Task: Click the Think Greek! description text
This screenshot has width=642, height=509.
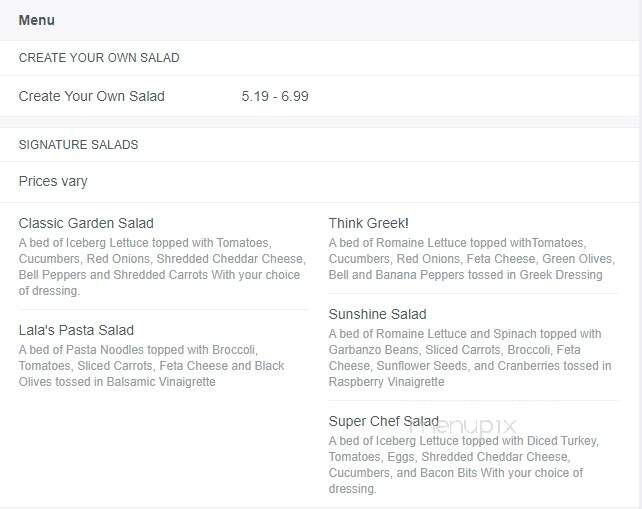Action: click(472, 259)
